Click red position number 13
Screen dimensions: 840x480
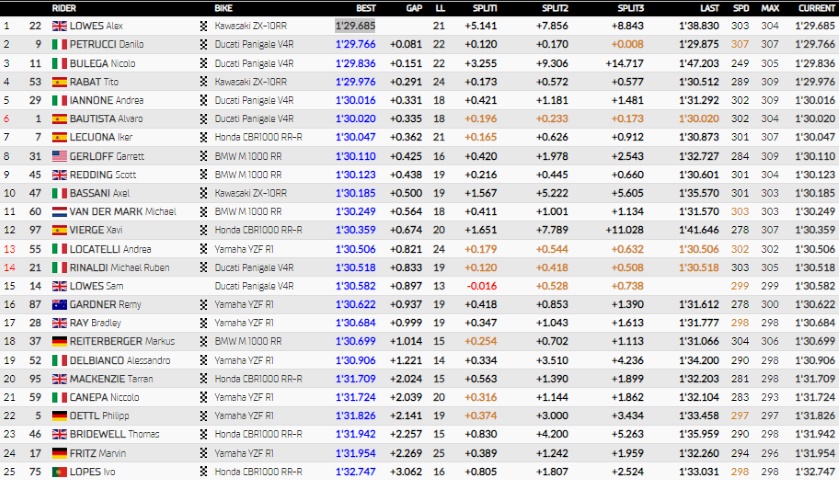click(x=9, y=249)
